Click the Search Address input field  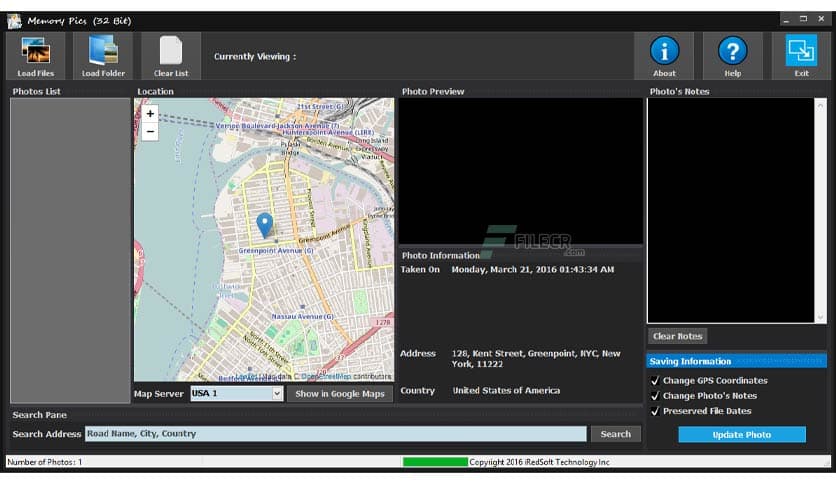[x=335, y=434]
